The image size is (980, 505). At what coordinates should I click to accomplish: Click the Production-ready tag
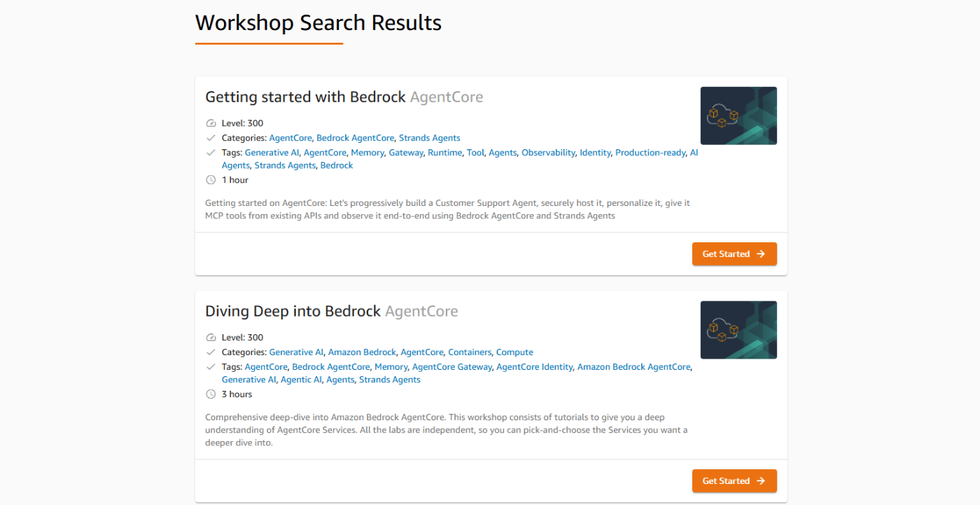(650, 153)
